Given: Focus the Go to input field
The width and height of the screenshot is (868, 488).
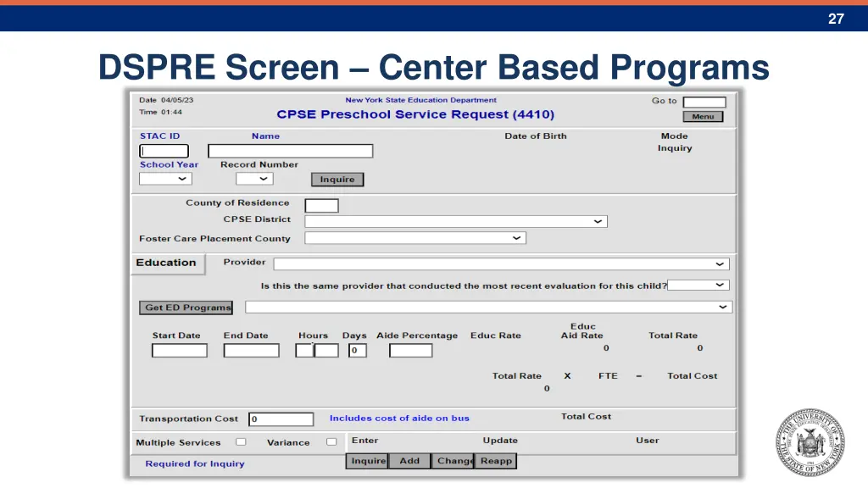Looking at the screenshot, I should pos(704,102).
